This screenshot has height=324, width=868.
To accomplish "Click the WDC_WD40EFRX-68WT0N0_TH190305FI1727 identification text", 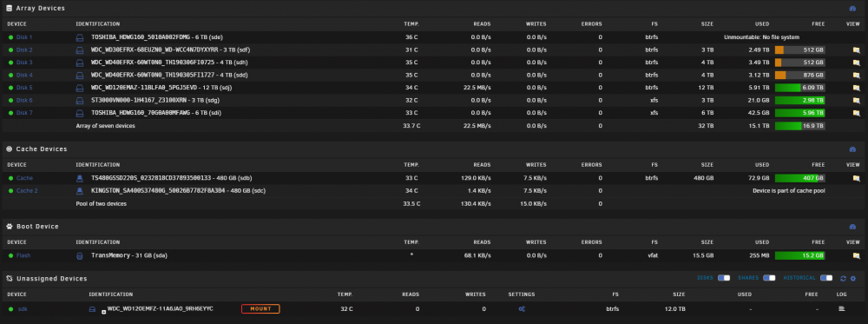I will point(169,75).
